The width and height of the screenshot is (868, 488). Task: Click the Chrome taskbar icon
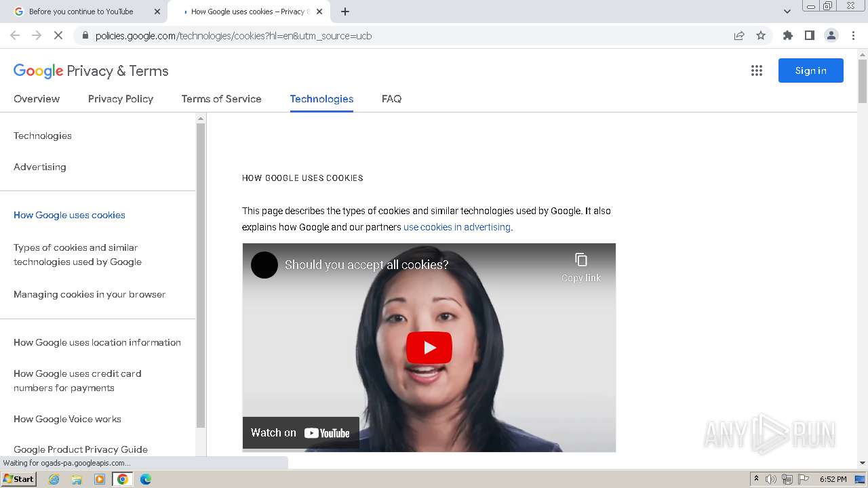click(123, 479)
